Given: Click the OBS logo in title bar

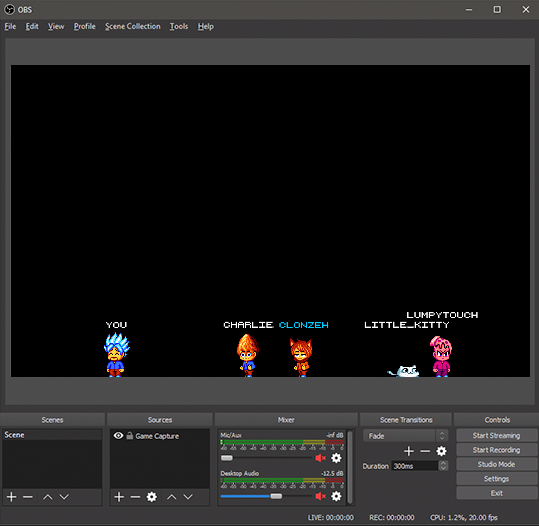Looking at the screenshot, I should click(x=9, y=9).
